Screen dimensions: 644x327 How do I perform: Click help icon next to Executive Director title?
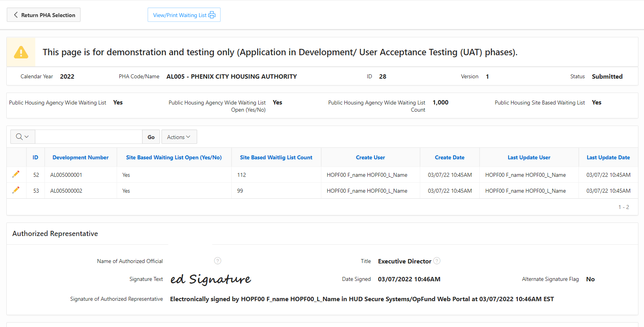pos(437,261)
